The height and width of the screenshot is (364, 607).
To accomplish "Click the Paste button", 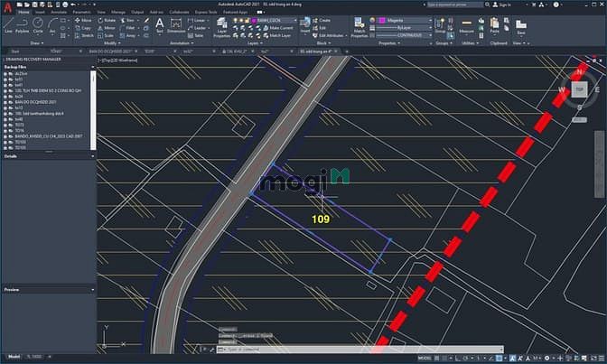I will pos(494,25).
